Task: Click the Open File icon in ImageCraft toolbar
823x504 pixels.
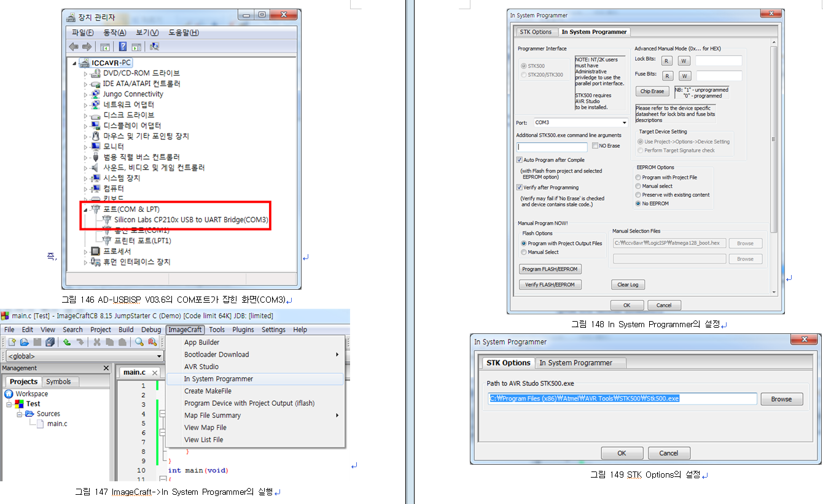Action: pos(25,342)
